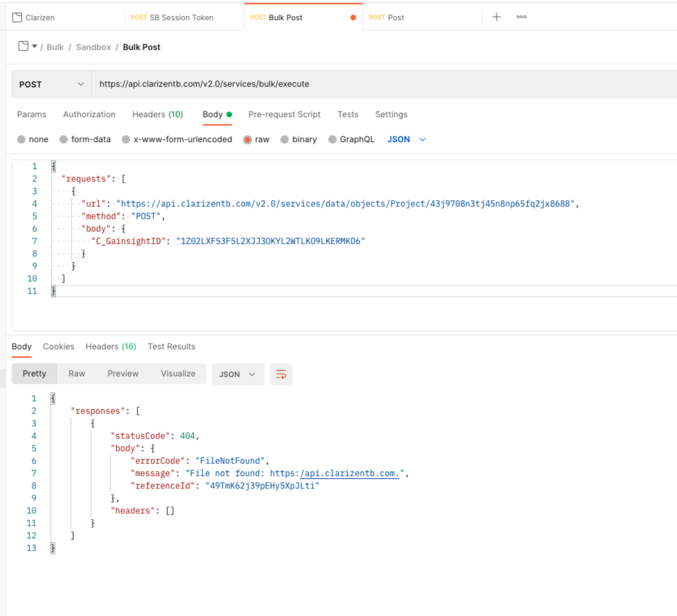The image size is (677, 616).
Task: Click the statusCode 404 value
Action: coord(187,436)
